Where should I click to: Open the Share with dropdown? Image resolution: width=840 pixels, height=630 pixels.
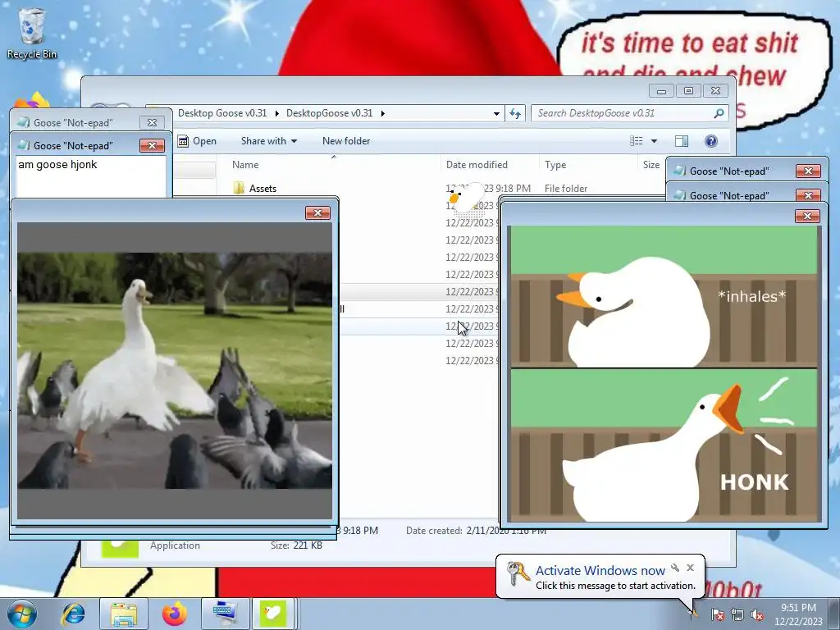[269, 141]
